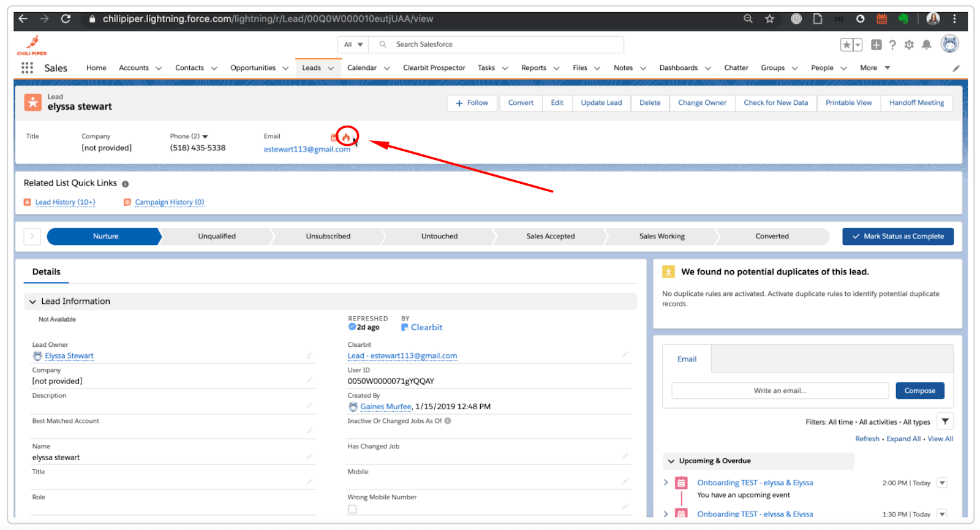Click the estewart113@gmail.com email link in header
This screenshot has height=530, width=980.
point(307,150)
